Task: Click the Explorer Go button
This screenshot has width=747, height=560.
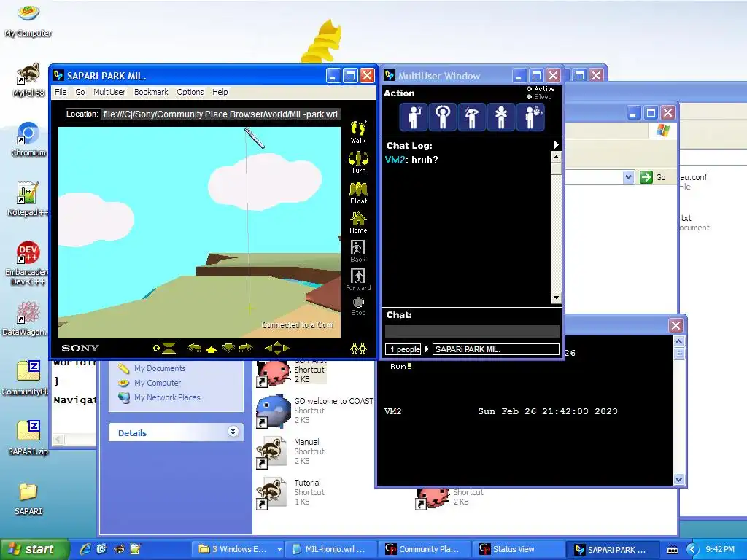Action: tap(653, 177)
